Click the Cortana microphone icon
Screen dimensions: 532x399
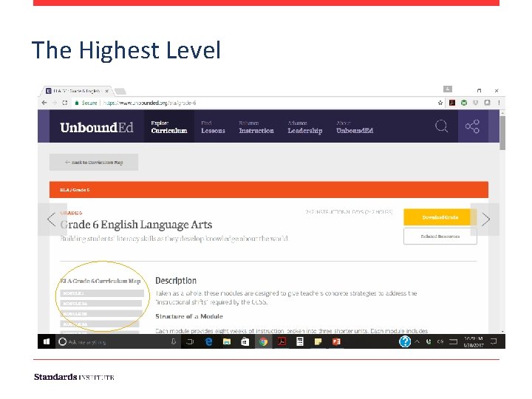tap(174, 341)
